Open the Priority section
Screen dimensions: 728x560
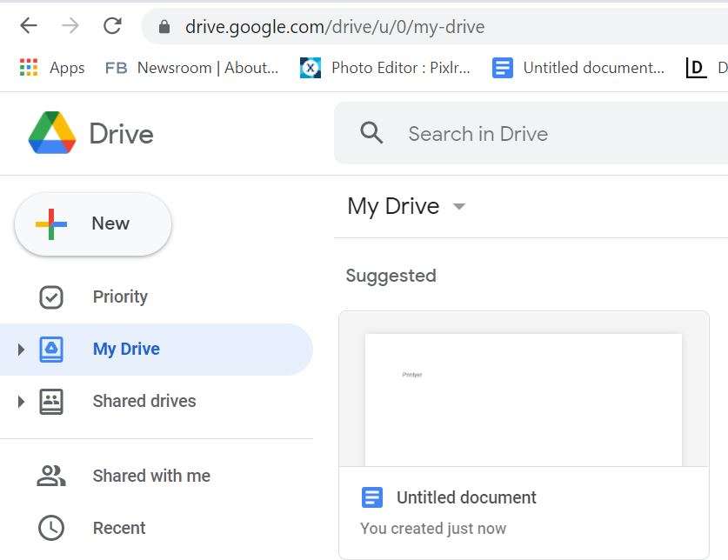120,297
